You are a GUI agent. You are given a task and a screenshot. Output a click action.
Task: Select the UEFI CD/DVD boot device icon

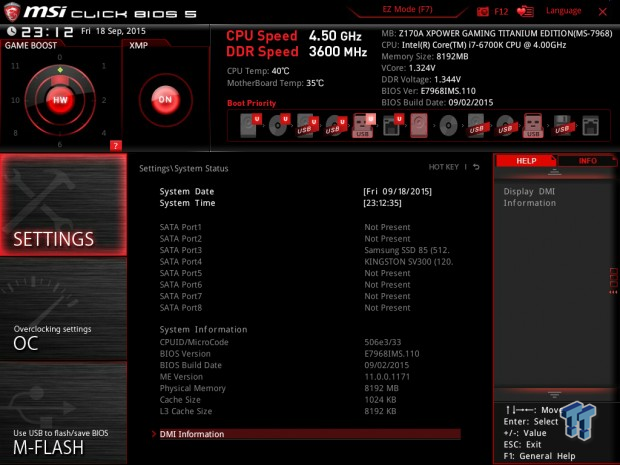coord(280,125)
